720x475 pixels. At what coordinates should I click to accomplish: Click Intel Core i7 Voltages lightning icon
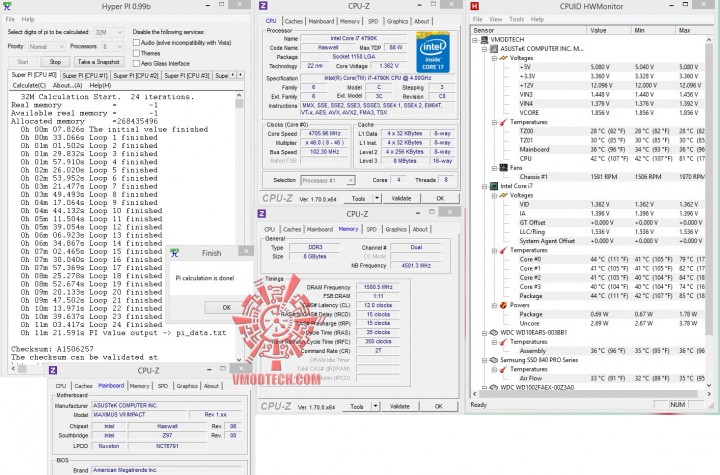coord(503,195)
